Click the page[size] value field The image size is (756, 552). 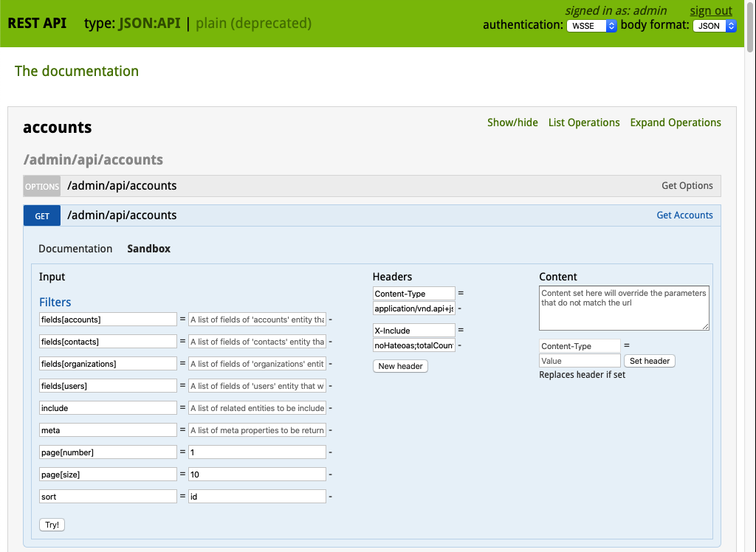(257, 475)
